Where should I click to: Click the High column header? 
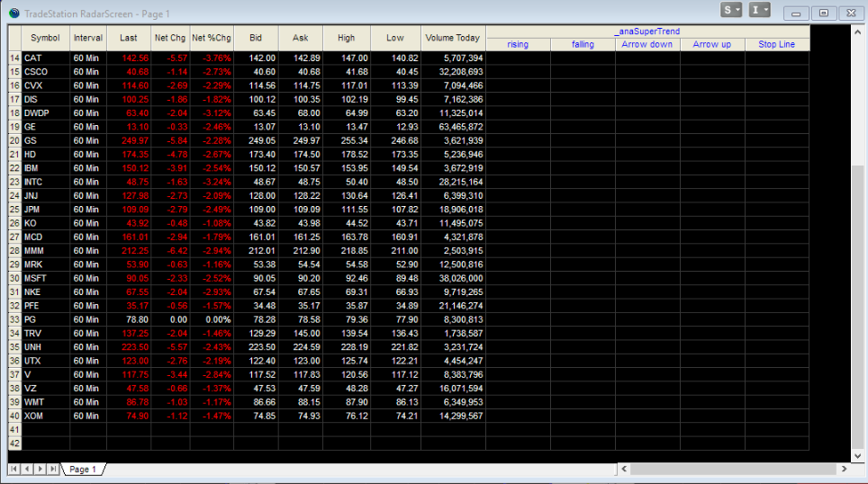click(347, 38)
